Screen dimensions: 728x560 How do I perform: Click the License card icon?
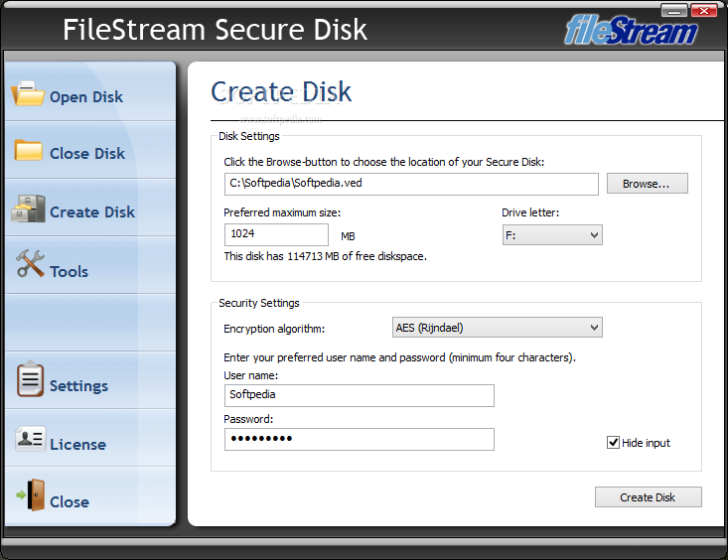pos(30,438)
